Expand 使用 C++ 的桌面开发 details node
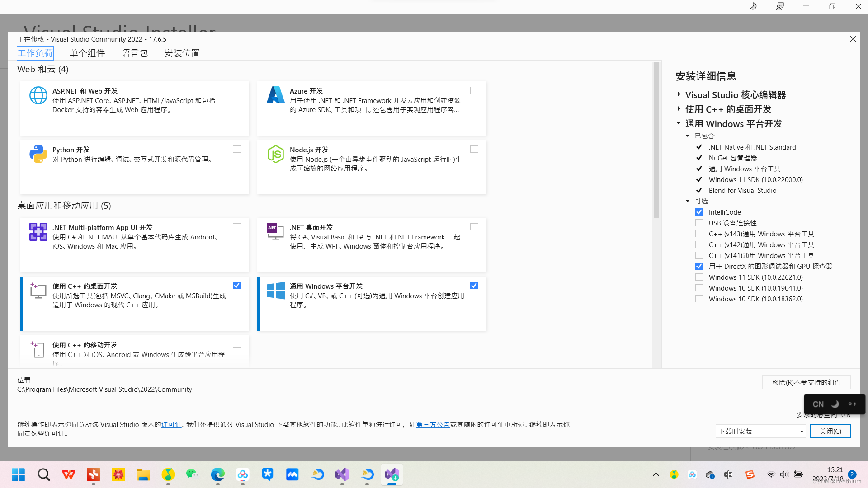This screenshot has width=868, height=488. pyautogui.click(x=679, y=109)
